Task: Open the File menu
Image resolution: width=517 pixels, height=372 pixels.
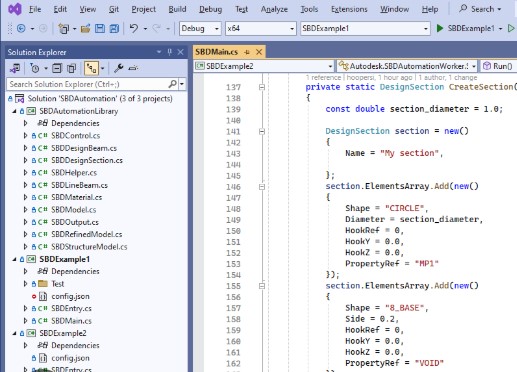Action: coord(35,9)
